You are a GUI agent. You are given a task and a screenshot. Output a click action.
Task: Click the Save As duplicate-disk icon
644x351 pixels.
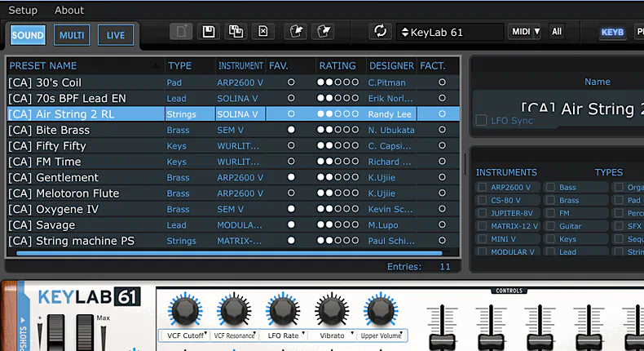click(236, 32)
